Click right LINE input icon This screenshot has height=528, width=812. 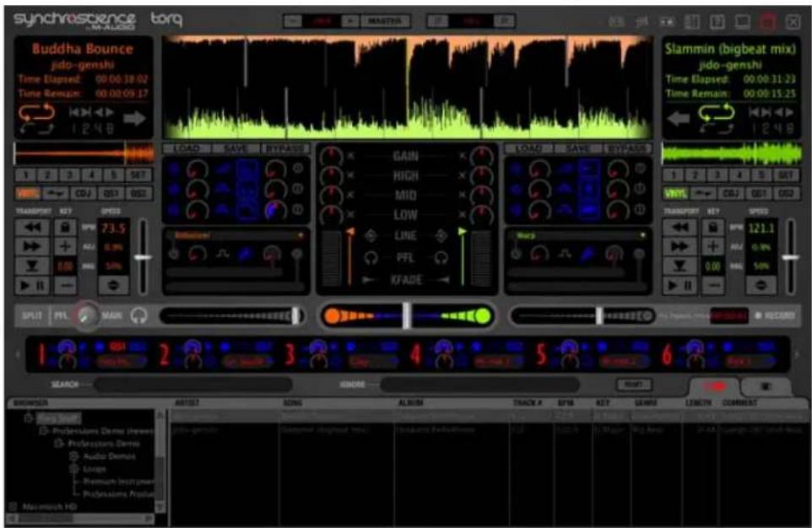[x=441, y=236]
